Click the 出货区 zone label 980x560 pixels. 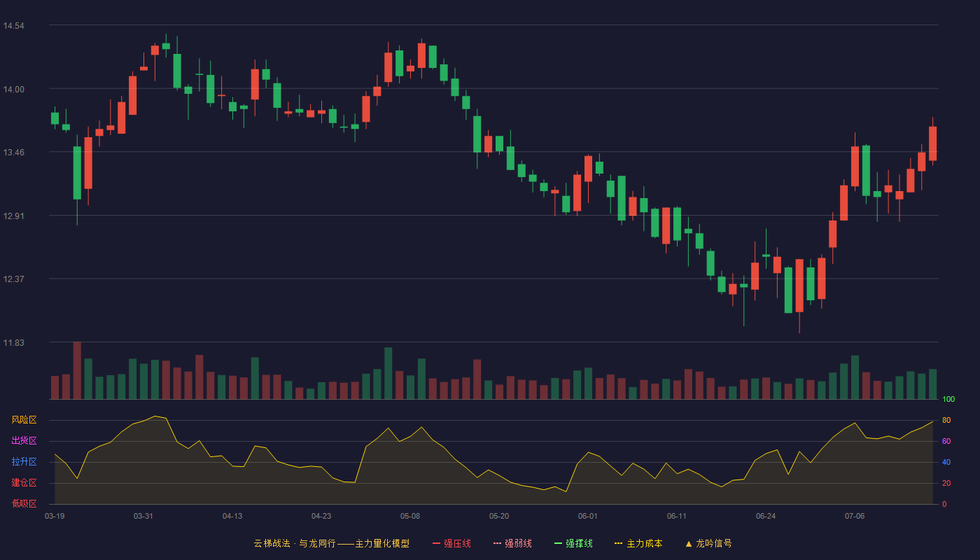24,441
